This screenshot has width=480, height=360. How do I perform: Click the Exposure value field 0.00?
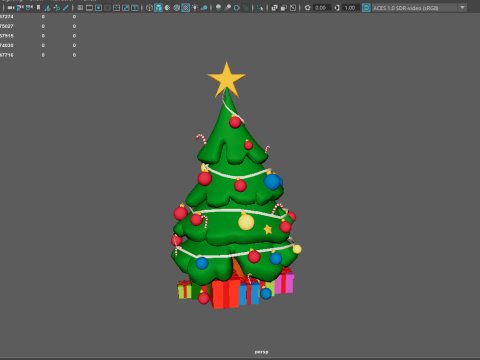tap(321, 8)
